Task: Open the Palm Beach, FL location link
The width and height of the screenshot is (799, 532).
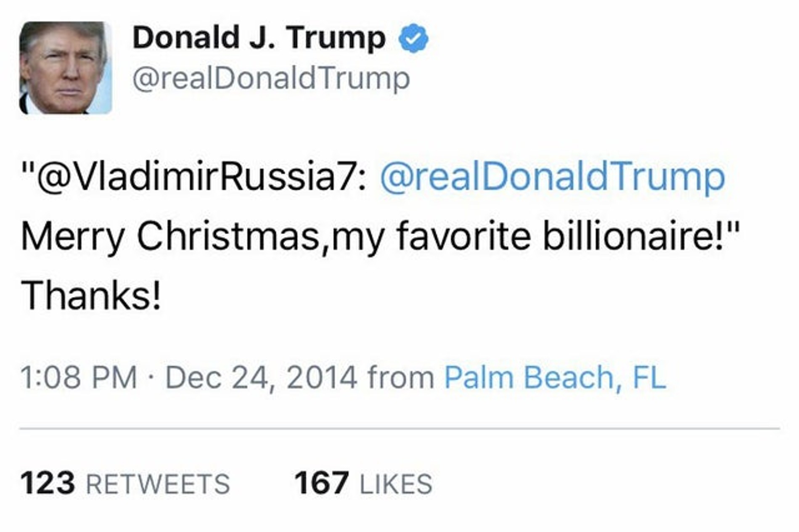Action: tap(555, 377)
